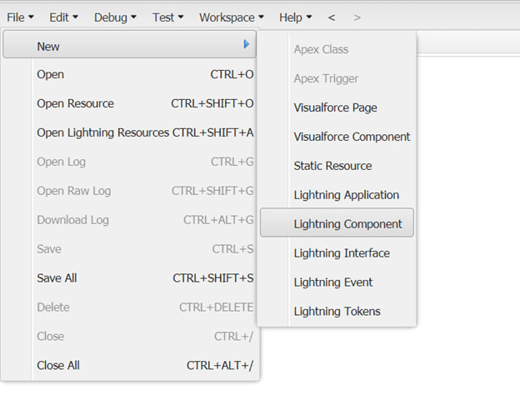Create a new Lightning Event

click(x=337, y=282)
